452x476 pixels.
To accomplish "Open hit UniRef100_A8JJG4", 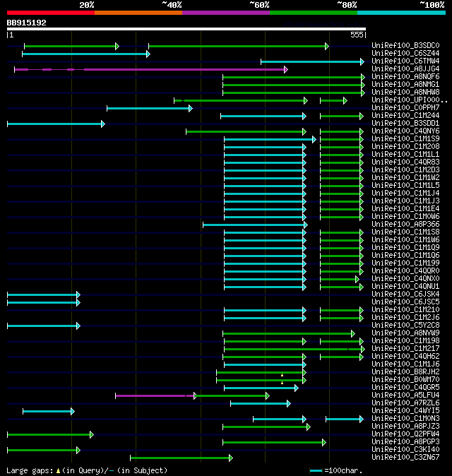I will 405,69.
